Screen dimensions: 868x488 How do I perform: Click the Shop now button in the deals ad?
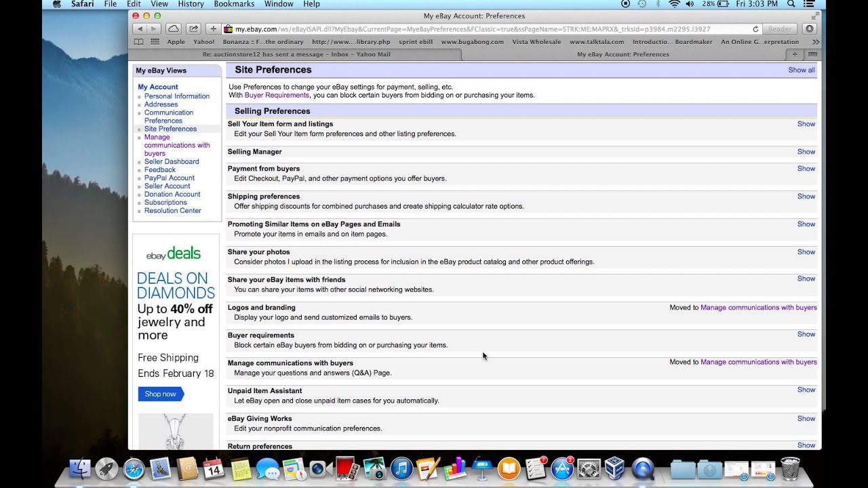click(x=161, y=394)
